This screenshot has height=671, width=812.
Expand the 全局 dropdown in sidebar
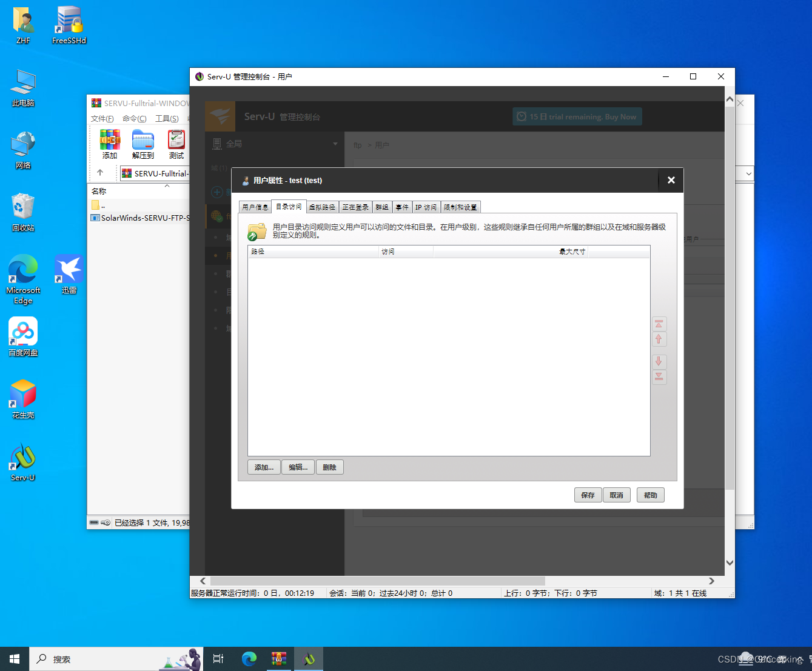(x=335, y=144)
